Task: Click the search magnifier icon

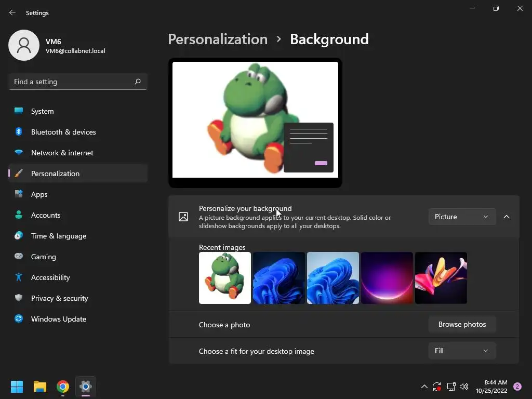Action: 137,82
